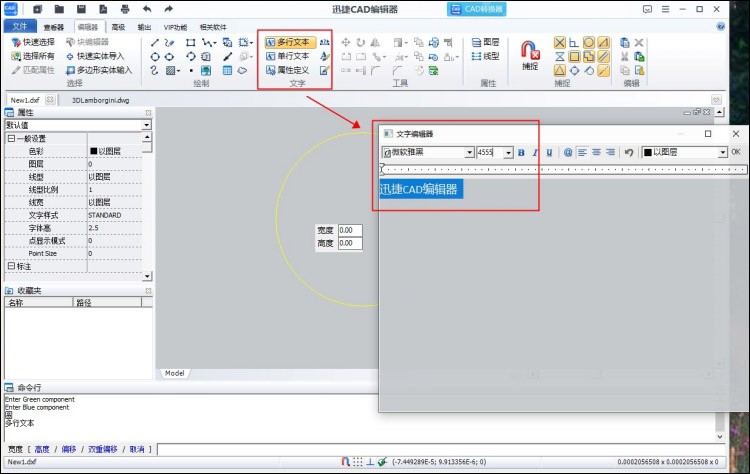Switch to the 查看器 ribbon tab
This screenshot has height=474, width=750.
click(54, 27)
